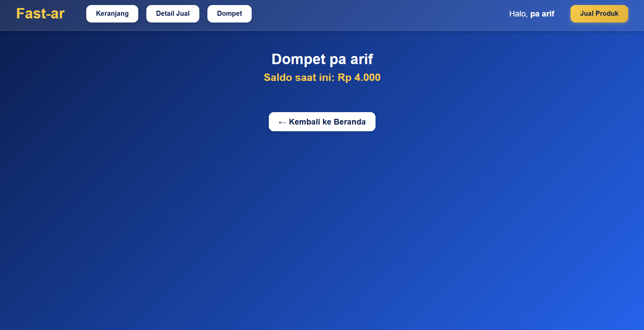644x330 pixels.
Task: Click the 'Dompet pa arif' heading
Action: [x=322, y=59]
